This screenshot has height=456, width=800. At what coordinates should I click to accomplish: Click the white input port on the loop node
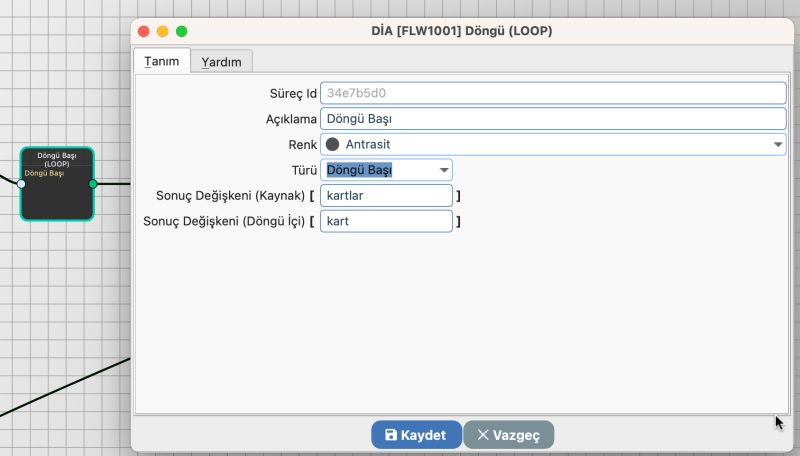click(x=21, y=184)
